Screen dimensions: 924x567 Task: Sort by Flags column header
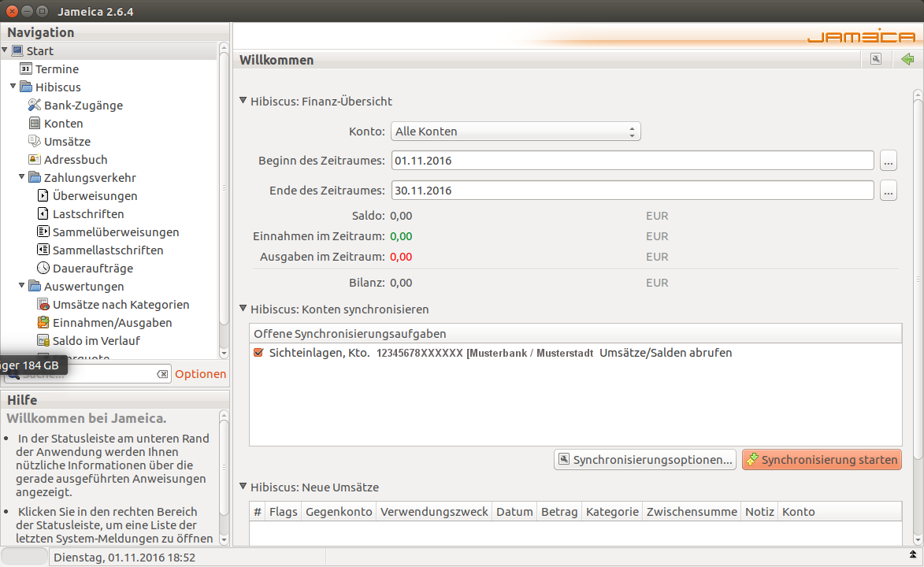point(284,512)
